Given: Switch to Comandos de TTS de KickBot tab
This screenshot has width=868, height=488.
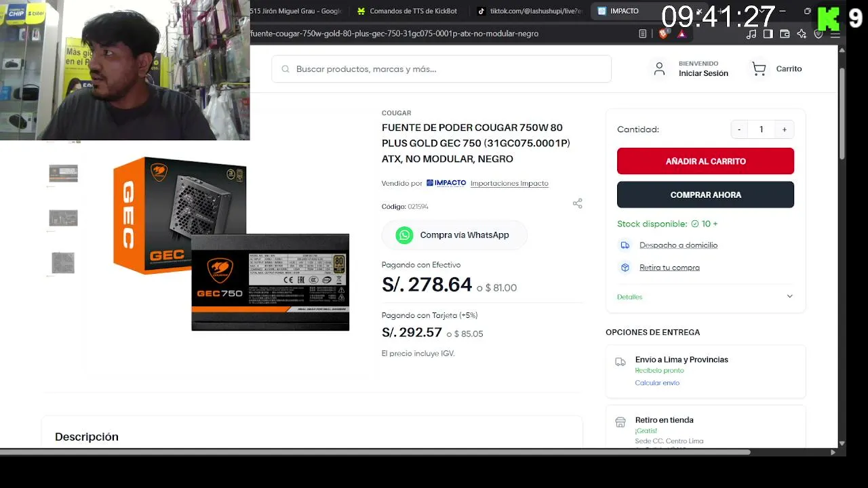Looking at the screenshot, I should (408, 11).
